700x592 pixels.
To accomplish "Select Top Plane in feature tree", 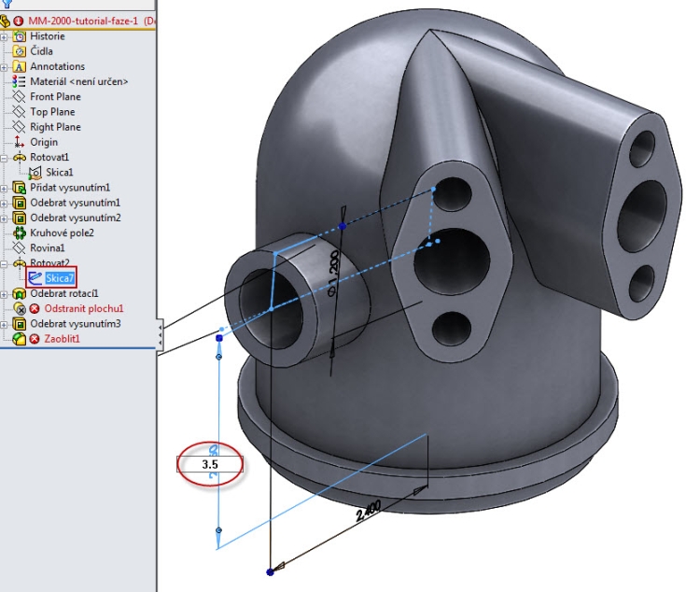I will (x=52, y=112).
